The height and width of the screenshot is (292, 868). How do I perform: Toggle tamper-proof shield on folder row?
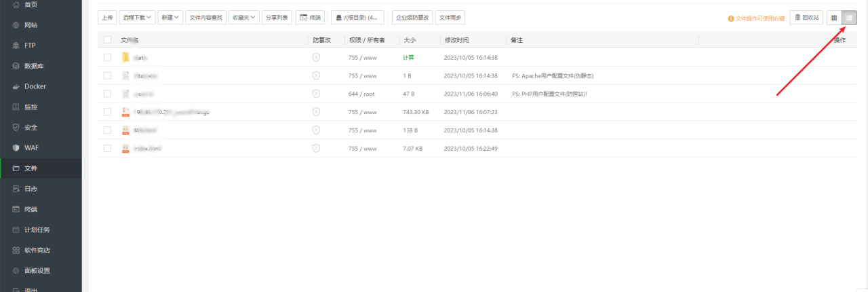coord(316,58)
